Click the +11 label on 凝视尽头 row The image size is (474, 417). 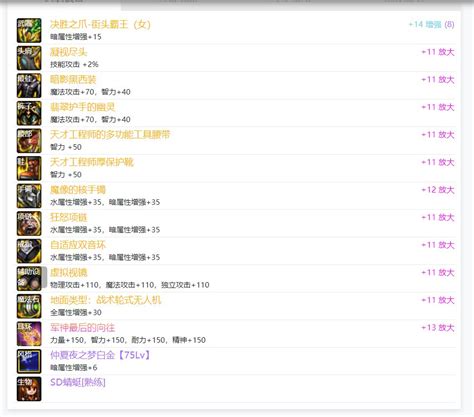pyautogui.click(x=438, y=52)
